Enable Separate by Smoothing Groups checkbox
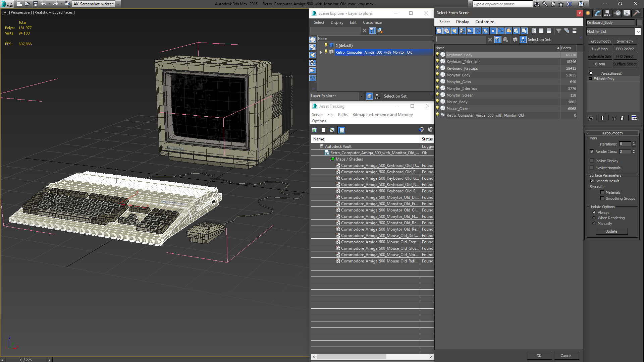644x362 pixels. [602, 198]
